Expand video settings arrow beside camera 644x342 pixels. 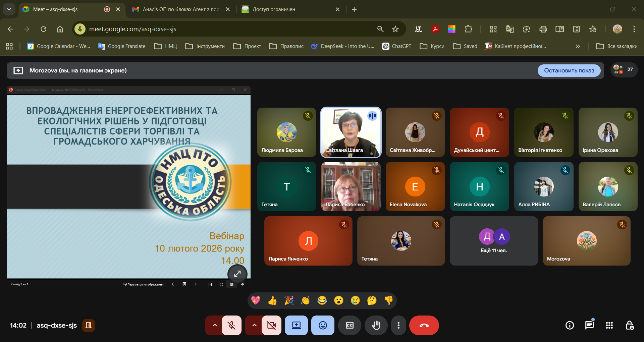[x=254, y=325]
